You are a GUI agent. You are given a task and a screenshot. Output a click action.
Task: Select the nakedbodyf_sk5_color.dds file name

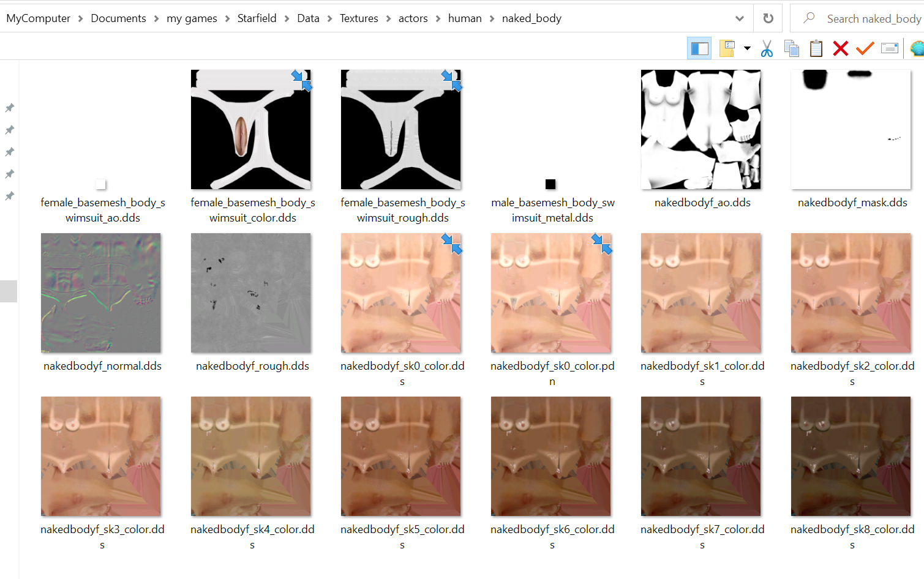[x=402, y=537]
